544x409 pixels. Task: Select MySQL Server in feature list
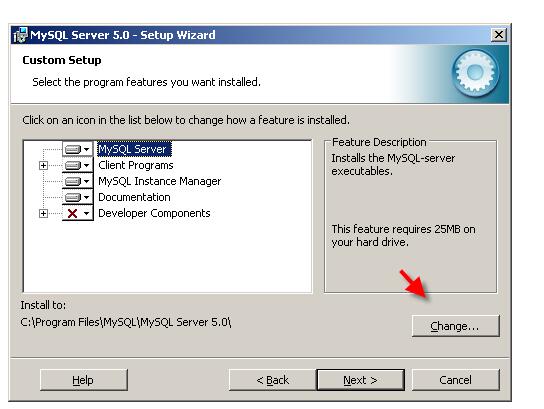[x=134, y=149]
